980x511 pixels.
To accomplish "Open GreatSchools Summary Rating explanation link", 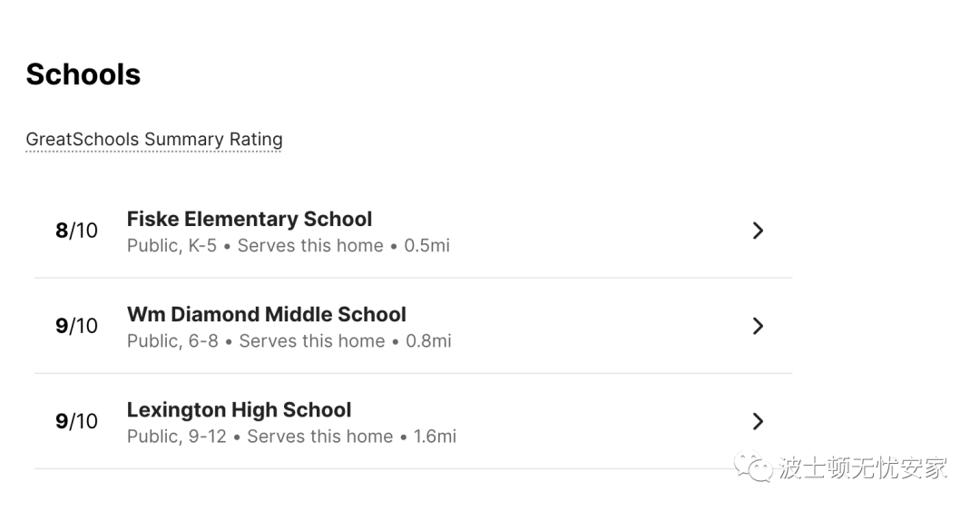I will 153,140.
